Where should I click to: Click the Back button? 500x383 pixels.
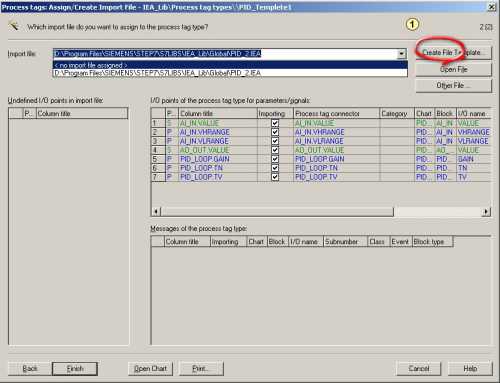(x=30, y=369)
